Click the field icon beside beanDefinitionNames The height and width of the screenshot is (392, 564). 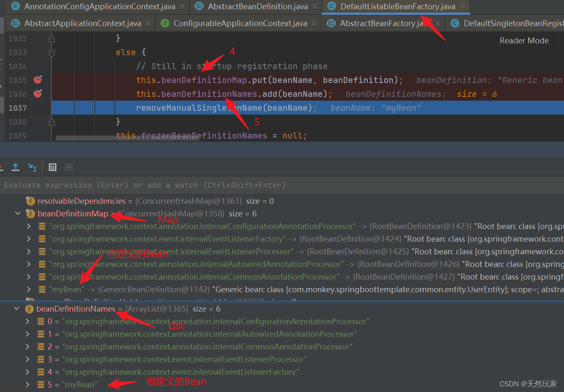point(29,309)
